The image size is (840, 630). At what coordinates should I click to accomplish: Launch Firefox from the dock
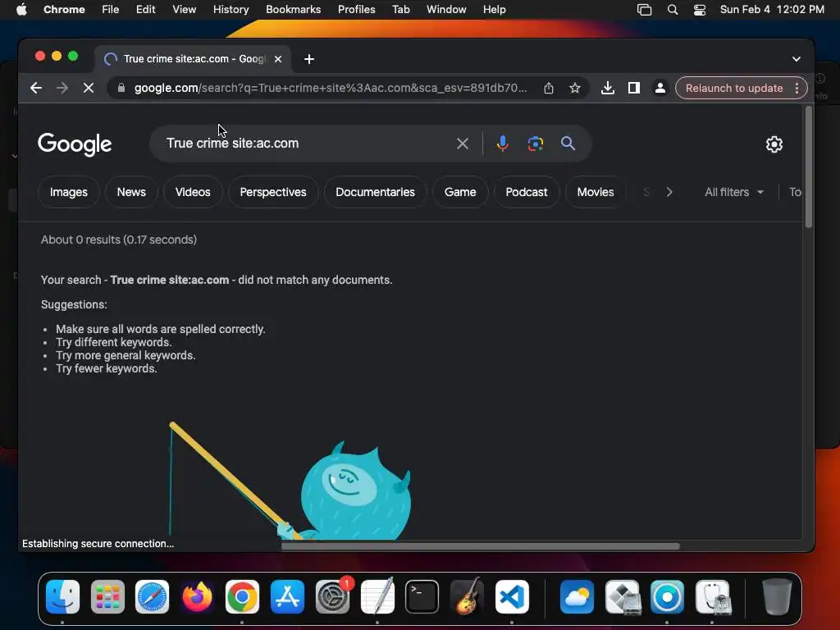point(197,596)
